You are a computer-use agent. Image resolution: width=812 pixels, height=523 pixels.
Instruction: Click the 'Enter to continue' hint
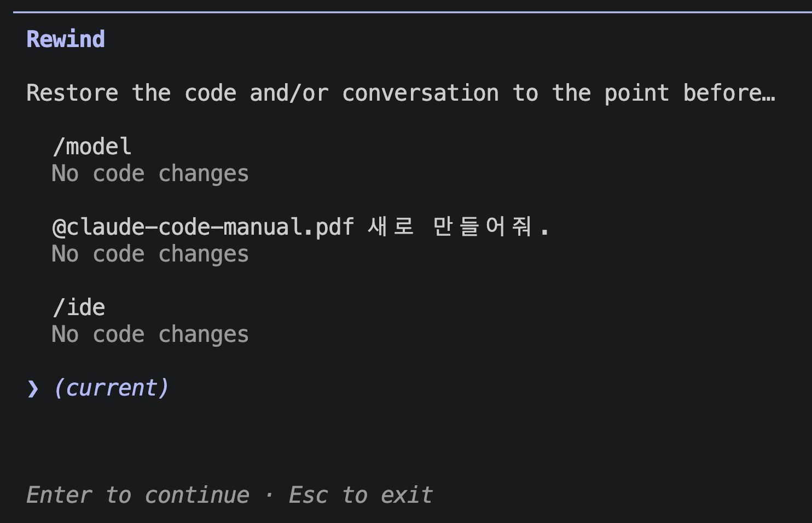pos(138,495)
